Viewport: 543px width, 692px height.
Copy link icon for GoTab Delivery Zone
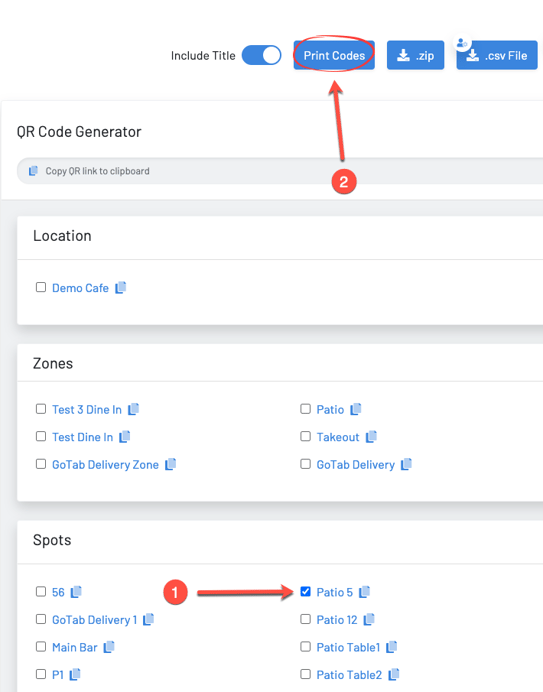coord(170,464)
